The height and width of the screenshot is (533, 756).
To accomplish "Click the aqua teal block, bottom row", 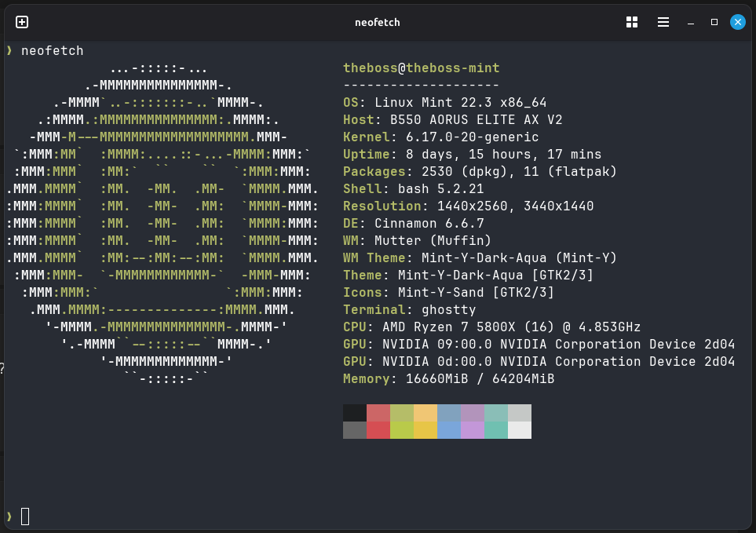I will pyautogui.click(x=496, y=430).
